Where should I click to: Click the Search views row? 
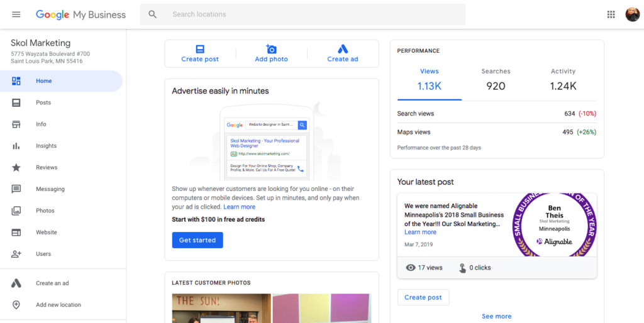click(x=497, y=114)
